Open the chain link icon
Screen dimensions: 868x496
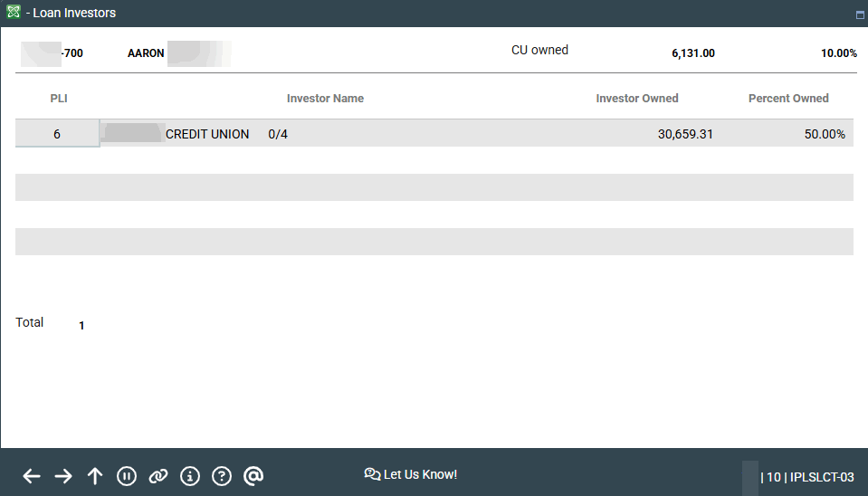pos(158,476)
